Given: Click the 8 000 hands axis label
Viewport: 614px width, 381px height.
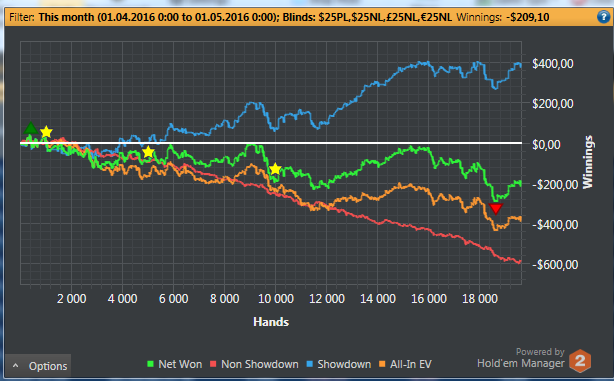Looking at the screenshot, I should click(x=224, y=299).
